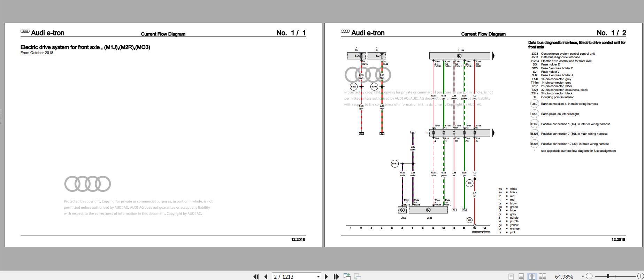The width and height of the screenshot is (644, 280).
Task: Click the 64.98% zoom value
Action: [x=564, y=277]
